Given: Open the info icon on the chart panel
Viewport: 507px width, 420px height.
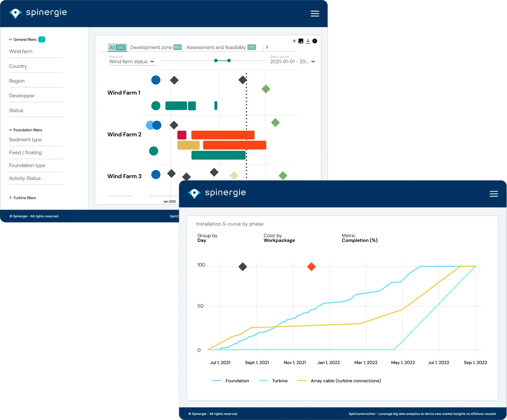Looking at the screenshot, I should tap(315, 41).
